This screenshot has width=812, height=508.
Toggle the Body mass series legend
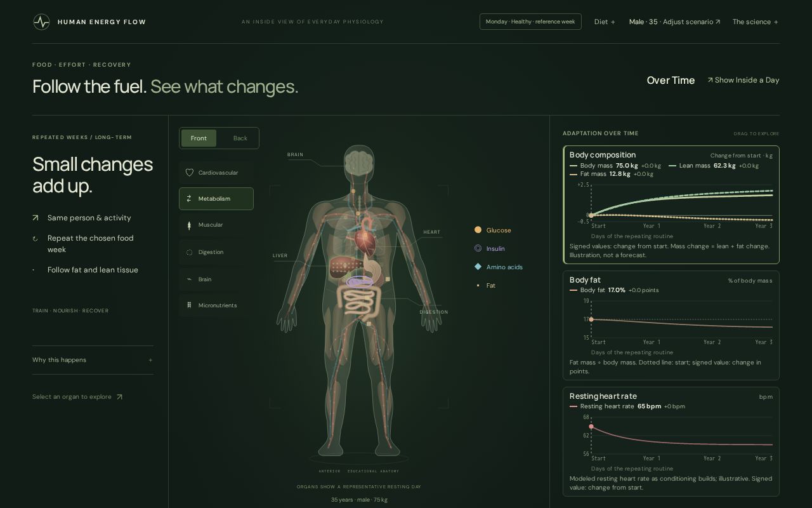click(615, 166)
